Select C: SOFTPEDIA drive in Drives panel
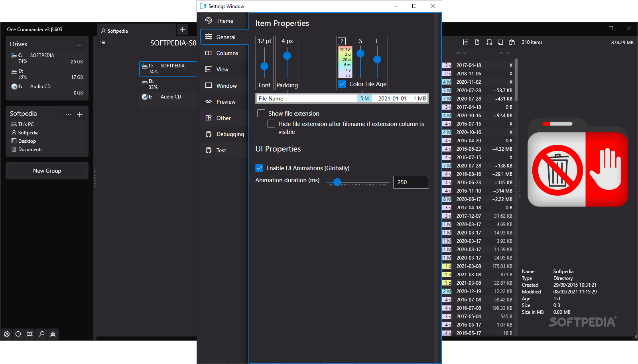Image resolution: width=638 pixels, height=364 pixels. tap(47, 58)
